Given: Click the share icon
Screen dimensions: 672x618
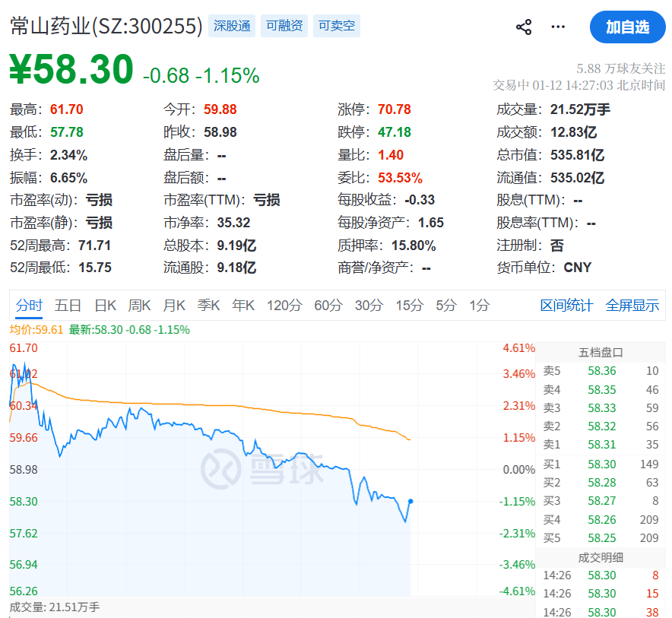Looking at the screenshot, I should pyautogui.click(x=524, y=27).
